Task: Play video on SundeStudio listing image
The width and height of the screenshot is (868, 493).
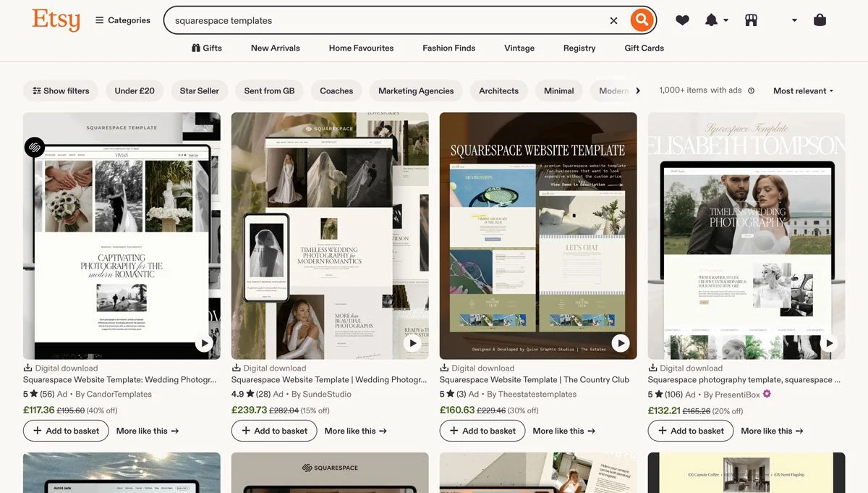Action: coord(412,343)
